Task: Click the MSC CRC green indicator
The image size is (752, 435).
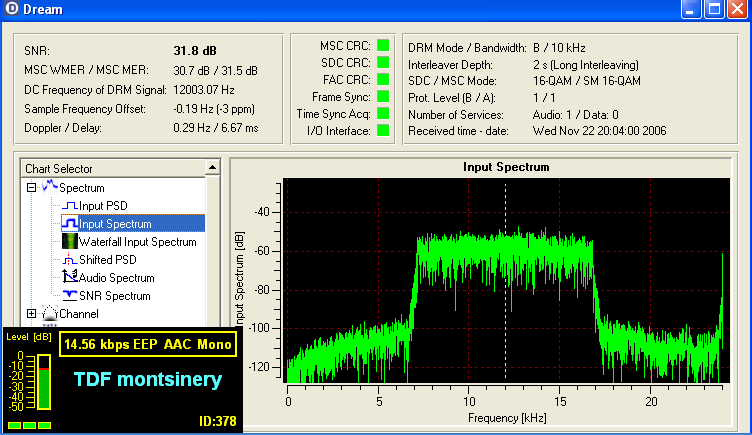Action: 383,46
